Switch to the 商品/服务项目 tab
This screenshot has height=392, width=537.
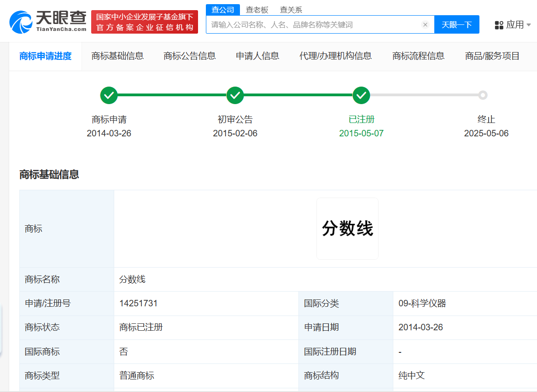point(492,56)
